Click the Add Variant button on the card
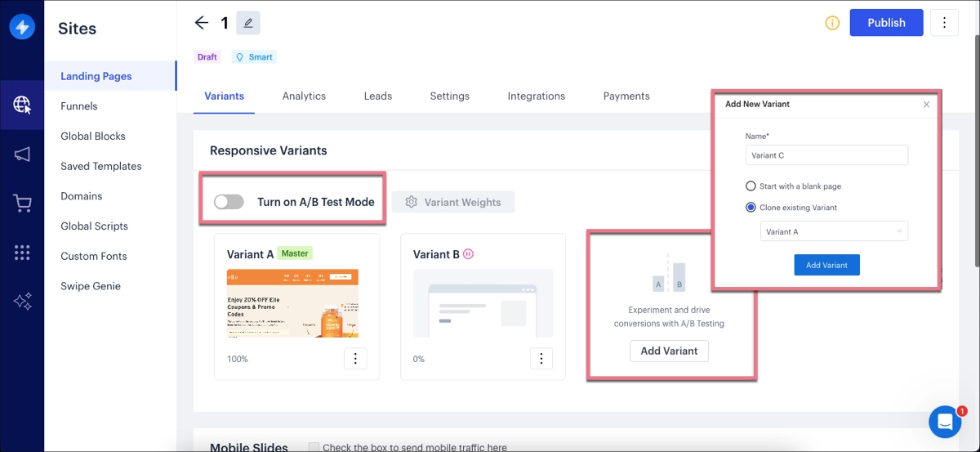Image resolution: width=980 pixels, height=452 pixels. pos(669,351)
